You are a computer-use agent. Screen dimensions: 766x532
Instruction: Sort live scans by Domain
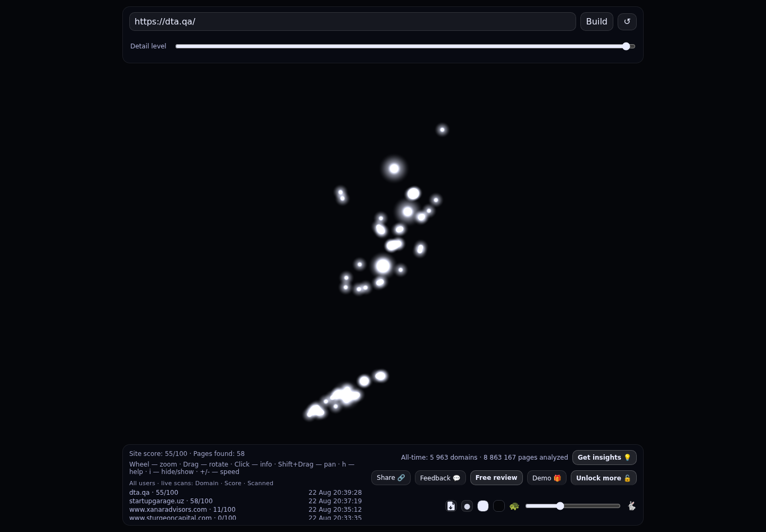[207, 483]
